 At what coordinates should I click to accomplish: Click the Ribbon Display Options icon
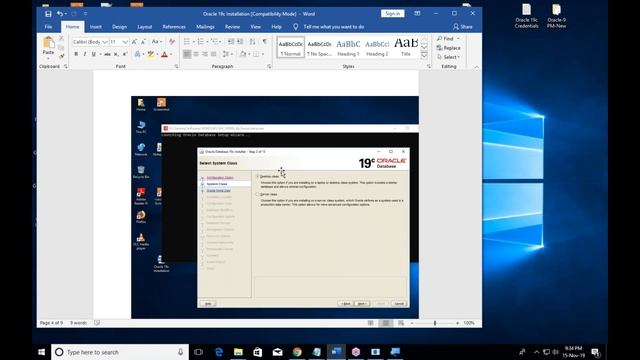[417, 14]
